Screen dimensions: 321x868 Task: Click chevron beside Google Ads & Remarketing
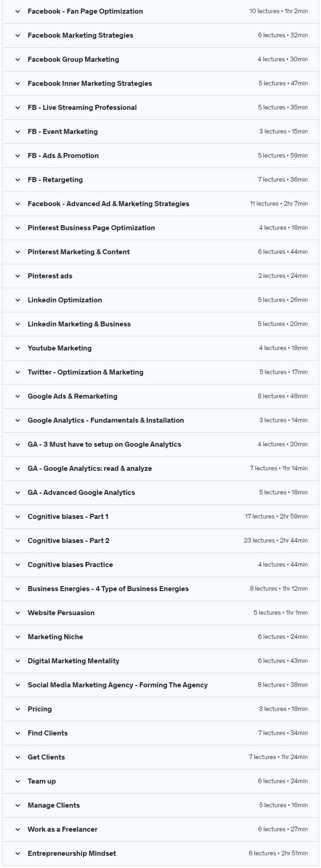pyautogui.click(x=18, y=396)
